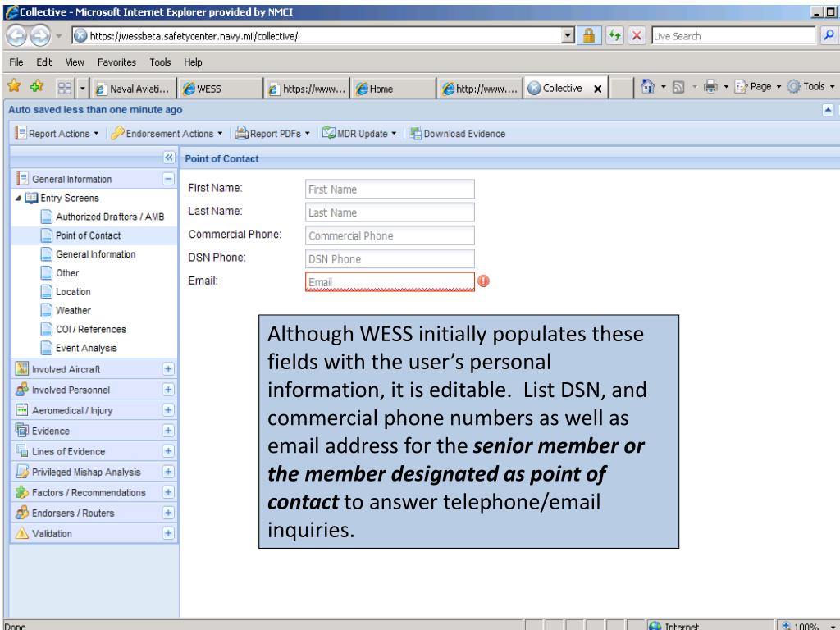
Task: Collapse the Entry Screens tree node
Action: pos(18,199)
